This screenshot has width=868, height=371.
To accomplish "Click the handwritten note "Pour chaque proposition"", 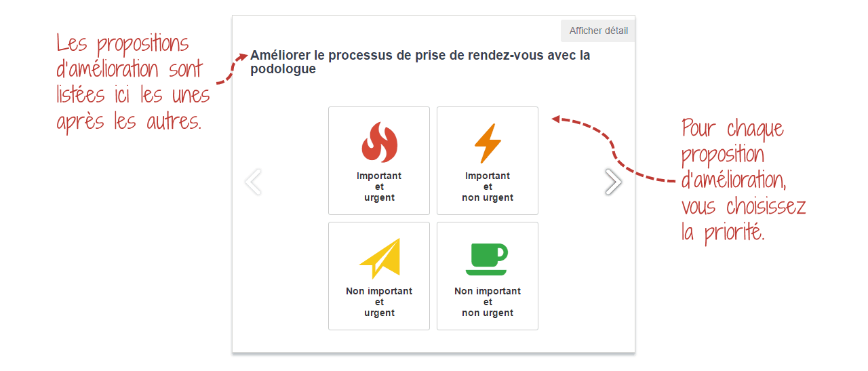I will (733, 141).
